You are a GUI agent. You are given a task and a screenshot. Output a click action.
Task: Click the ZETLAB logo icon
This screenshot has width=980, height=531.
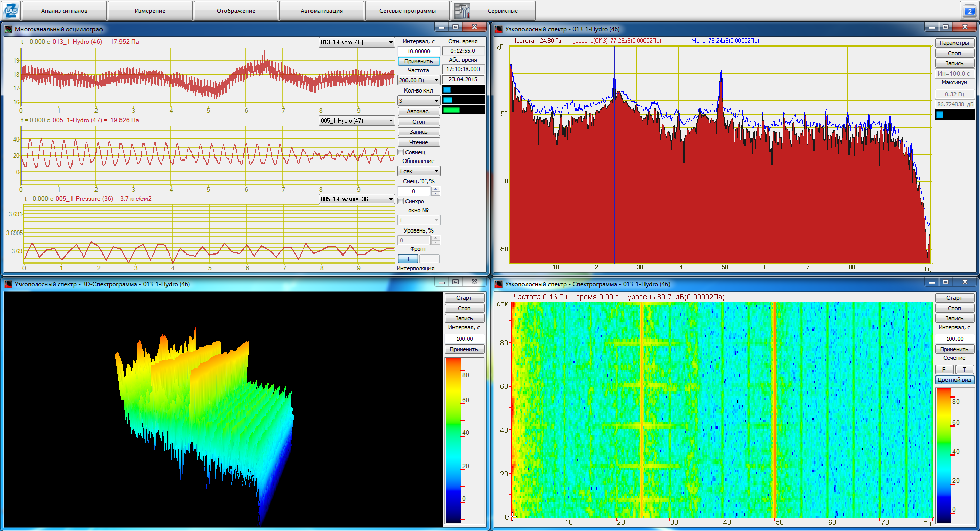click(x=11, y=10)
